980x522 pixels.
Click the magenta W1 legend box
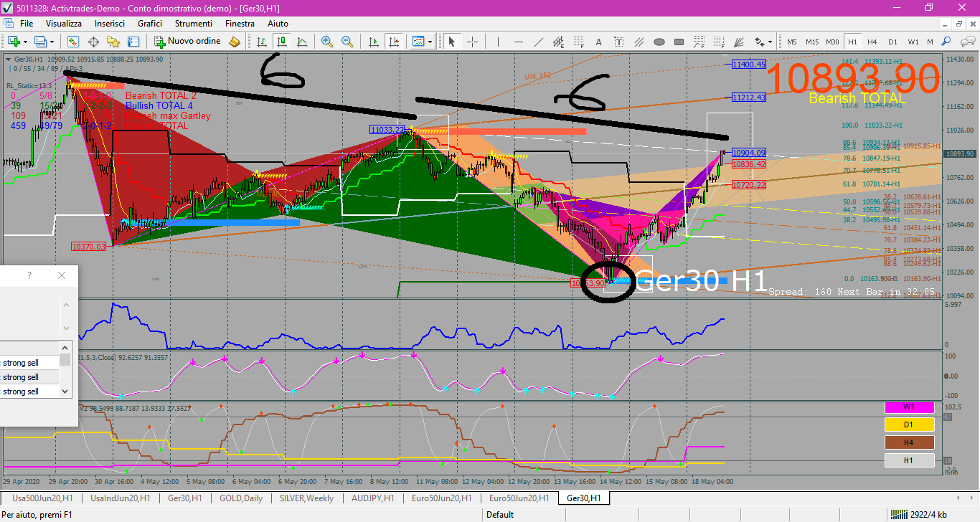[909, 407]
